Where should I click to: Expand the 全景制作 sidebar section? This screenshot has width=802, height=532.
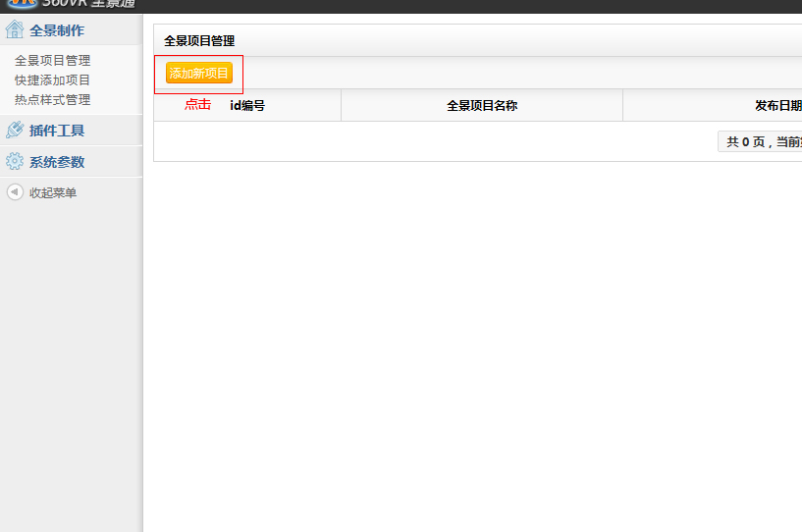[57, 30]
